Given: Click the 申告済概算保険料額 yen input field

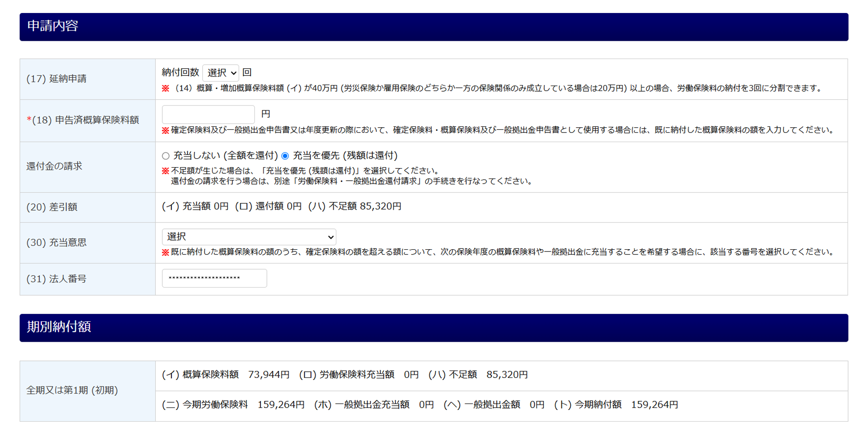Looking at the screenshot, I should point(208,114).
